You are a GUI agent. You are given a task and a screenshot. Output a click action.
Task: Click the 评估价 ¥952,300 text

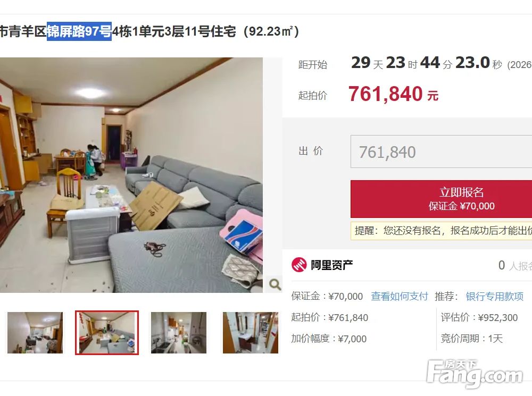[x=479, y=317]
